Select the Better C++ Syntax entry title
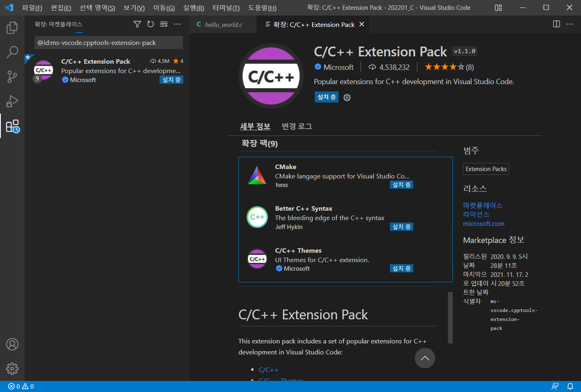This screenshot has width=581, height=392. click(x=304, y=208)
